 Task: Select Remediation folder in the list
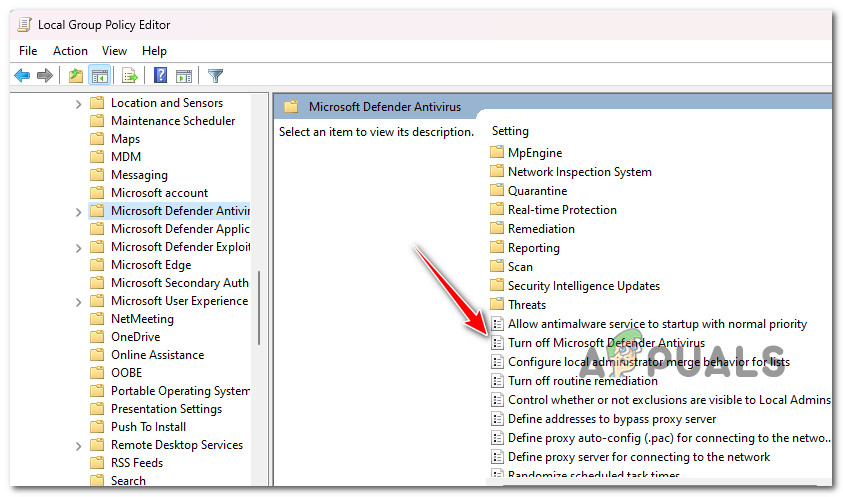click(x=541, y=229)
